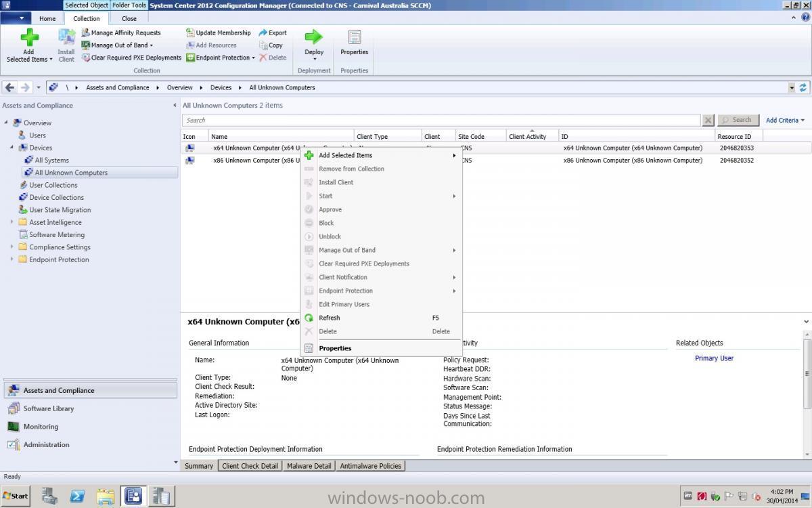Open Windows Explorer from the taskbar
Image resolution: width=812 pixels, height=508 pixels.
pos(105,496)
